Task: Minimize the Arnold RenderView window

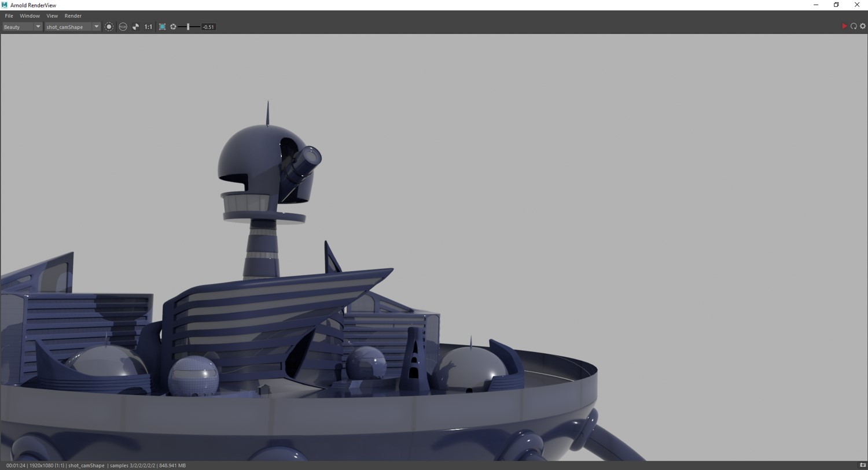Action: click(816, 5)
